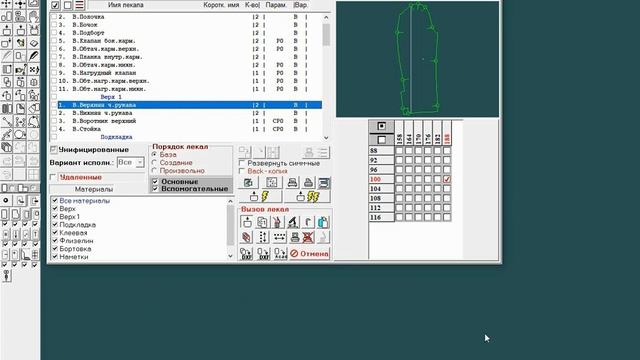This screenshot has width=640, height=360.
Task: Click the single lightning pattern call button
Action: coord(260,197)
